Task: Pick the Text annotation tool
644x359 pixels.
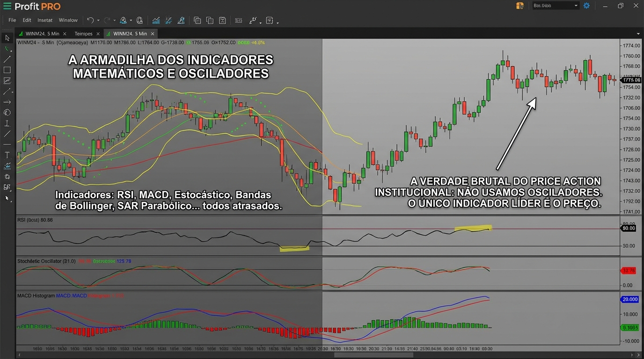Action: [x=7, y=155]
